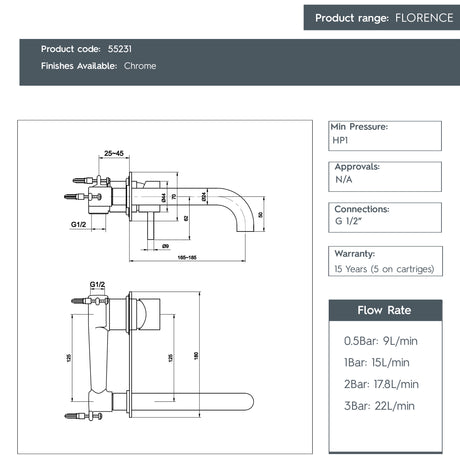This screenshot has width=460, height=460.
Task: Click the 'Connections:' label
Action: [x=362, y=209]
